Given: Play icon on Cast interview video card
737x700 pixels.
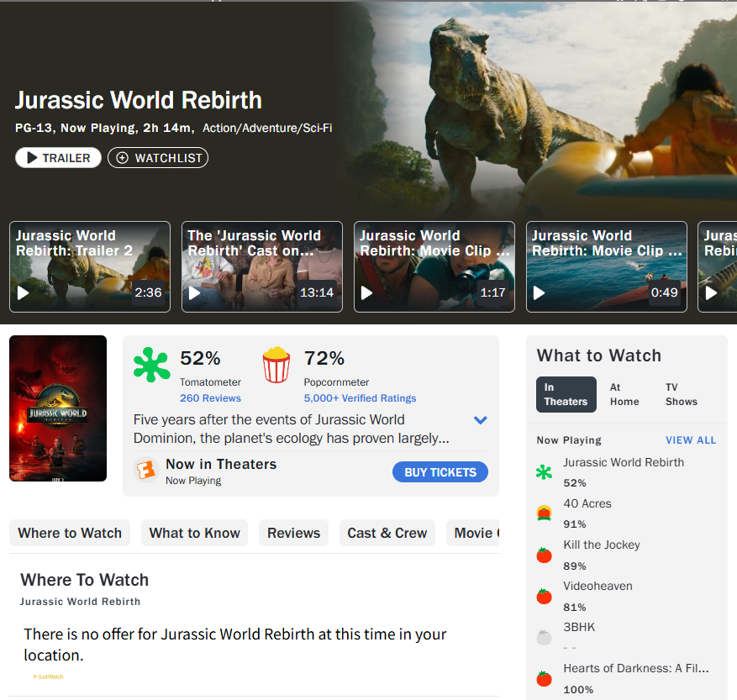Looking at the screenshot, I should coord(195,293).
